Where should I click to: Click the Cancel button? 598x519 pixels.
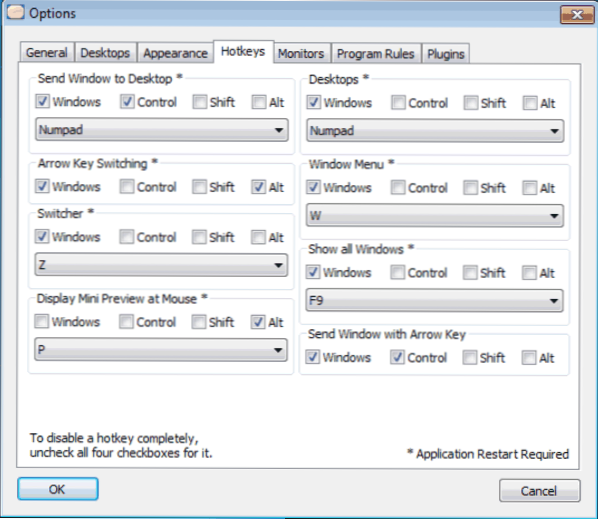[x=539, y=491]
